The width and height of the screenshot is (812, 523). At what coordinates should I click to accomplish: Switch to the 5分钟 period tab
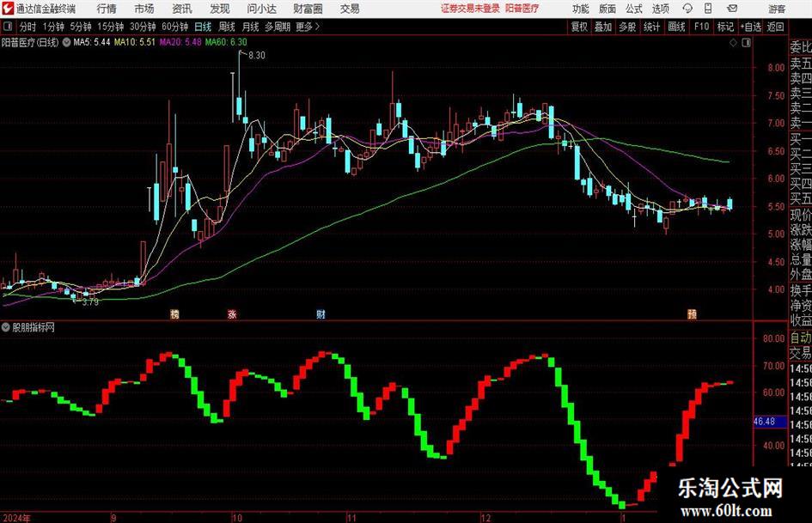tap(81, 27)
